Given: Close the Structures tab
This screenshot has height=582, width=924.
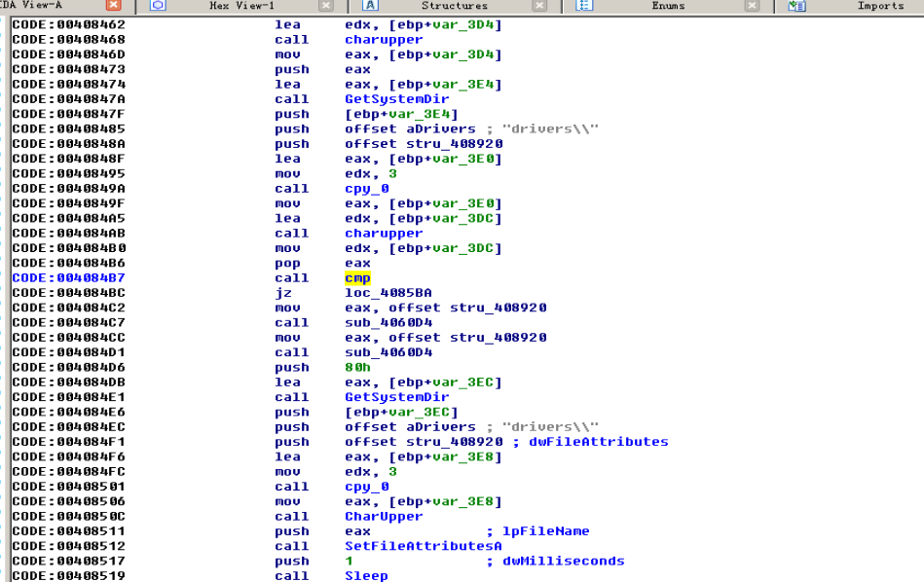Looking at the screenshot, I should click(x=539, y=6).
